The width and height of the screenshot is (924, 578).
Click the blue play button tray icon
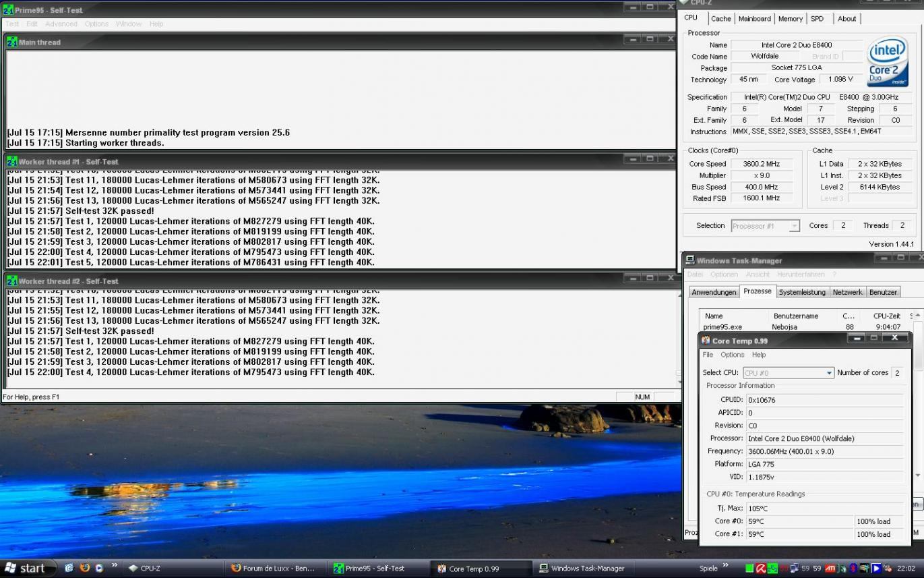coord(876,568)
